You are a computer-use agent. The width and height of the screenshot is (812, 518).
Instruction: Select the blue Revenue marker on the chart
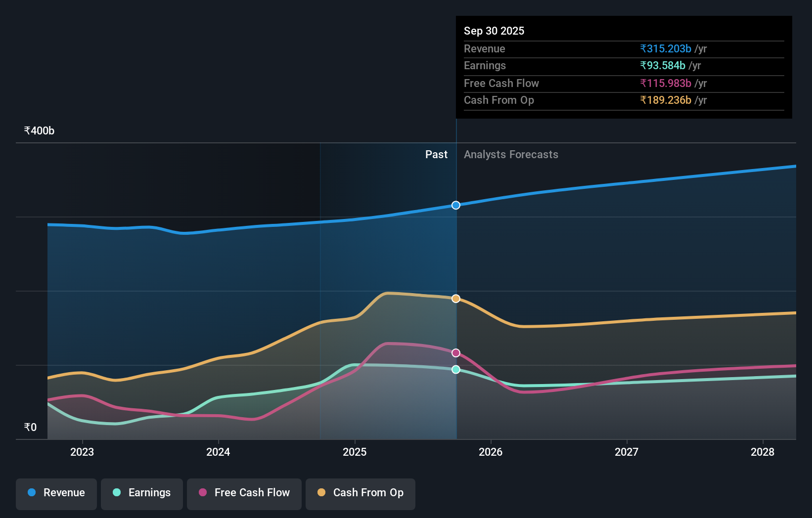pos(455,205)
